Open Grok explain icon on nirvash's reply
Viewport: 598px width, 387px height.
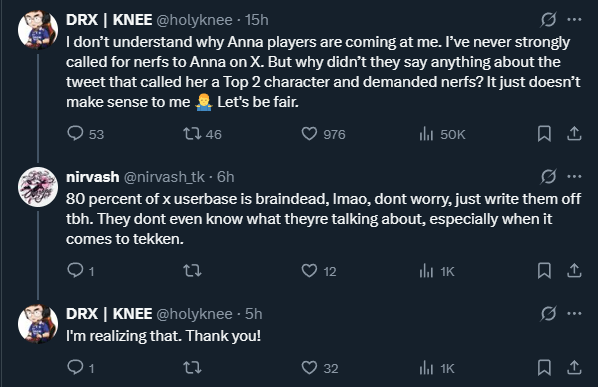pyautogui.click(x=548, y=177)
